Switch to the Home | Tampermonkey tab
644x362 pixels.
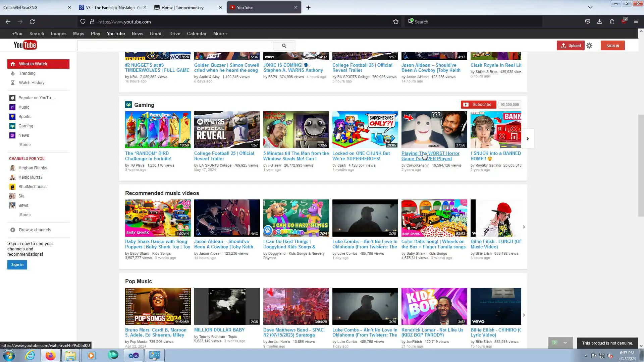click(x=182, y=7)
